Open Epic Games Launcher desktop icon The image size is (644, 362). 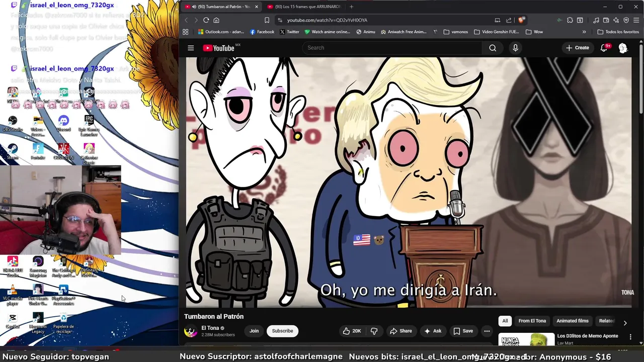click(89, 125)
